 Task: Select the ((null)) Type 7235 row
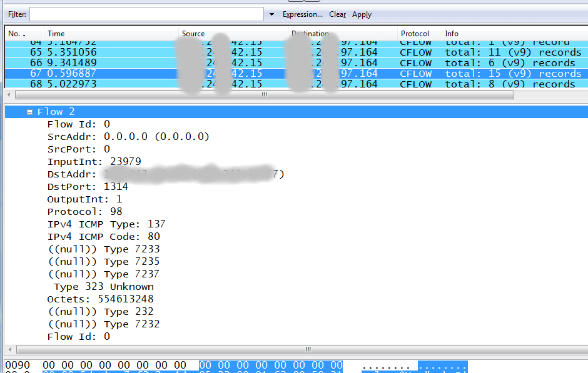point(103,261)
